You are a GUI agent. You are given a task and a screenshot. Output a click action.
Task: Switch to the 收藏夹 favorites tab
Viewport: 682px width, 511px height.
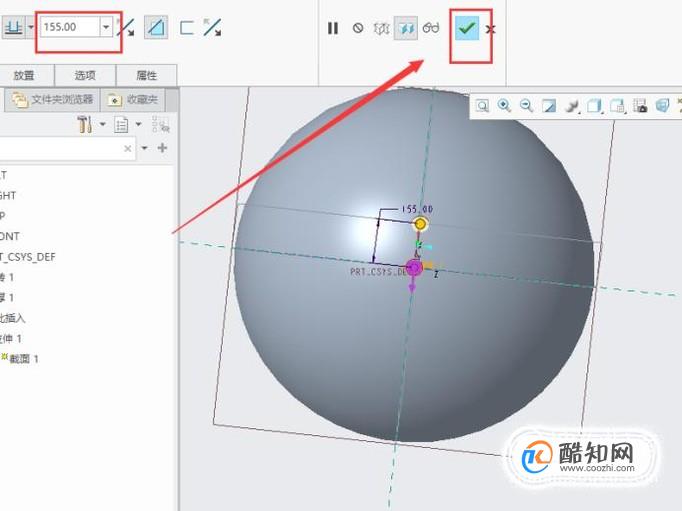tap(133, 100)
